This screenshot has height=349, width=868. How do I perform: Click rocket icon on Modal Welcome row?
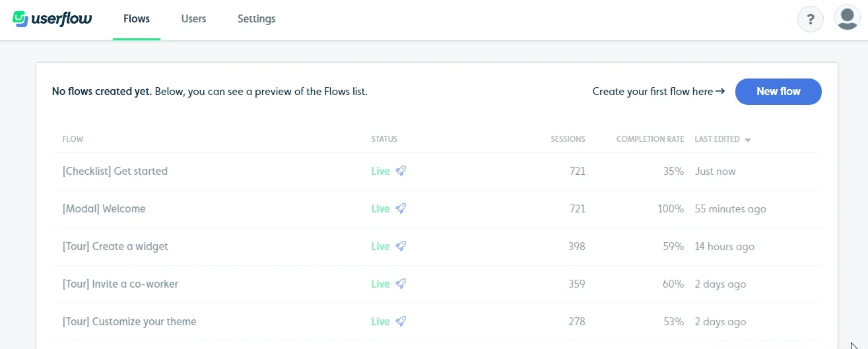click(401, 208)
